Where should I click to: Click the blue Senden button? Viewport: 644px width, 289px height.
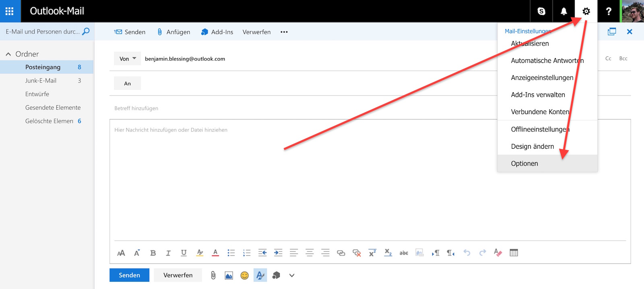click(129, 275)
